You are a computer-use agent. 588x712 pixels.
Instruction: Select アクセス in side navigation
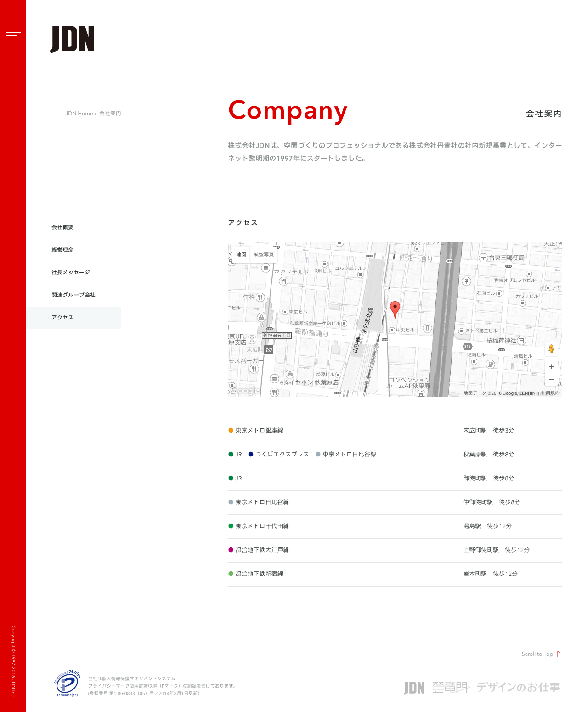tap(62, 318)
